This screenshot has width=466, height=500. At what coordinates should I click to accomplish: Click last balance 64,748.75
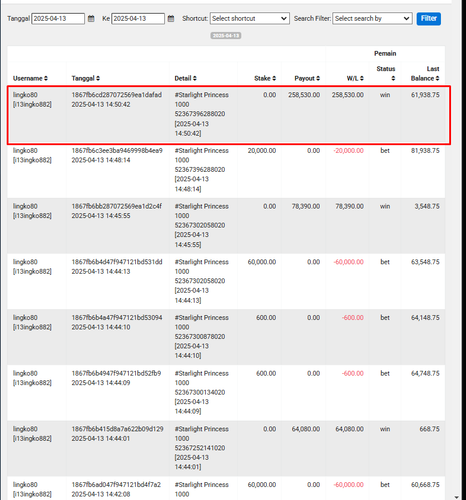tap(425, 373)
